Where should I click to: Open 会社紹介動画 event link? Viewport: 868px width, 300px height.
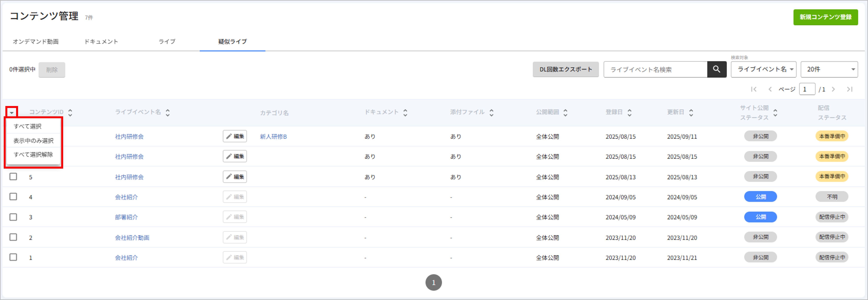[132, 238]
